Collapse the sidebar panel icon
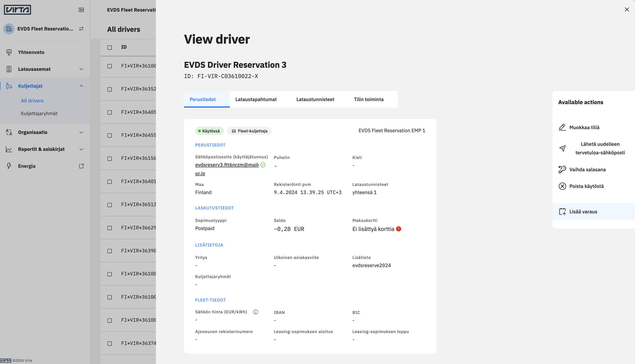The height and width of the screenshot is (364, 635). [x=81, y=10]
